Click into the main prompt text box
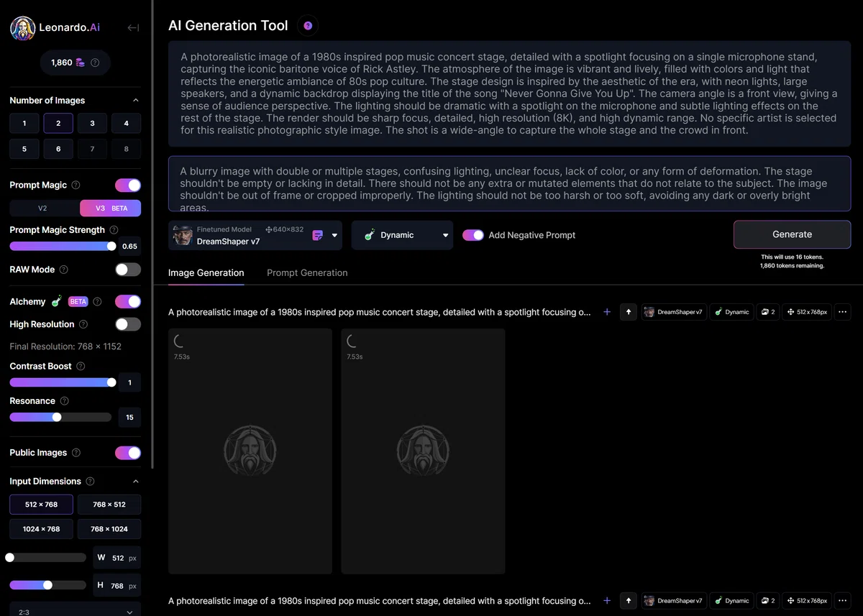 click(x=509, y=93)
